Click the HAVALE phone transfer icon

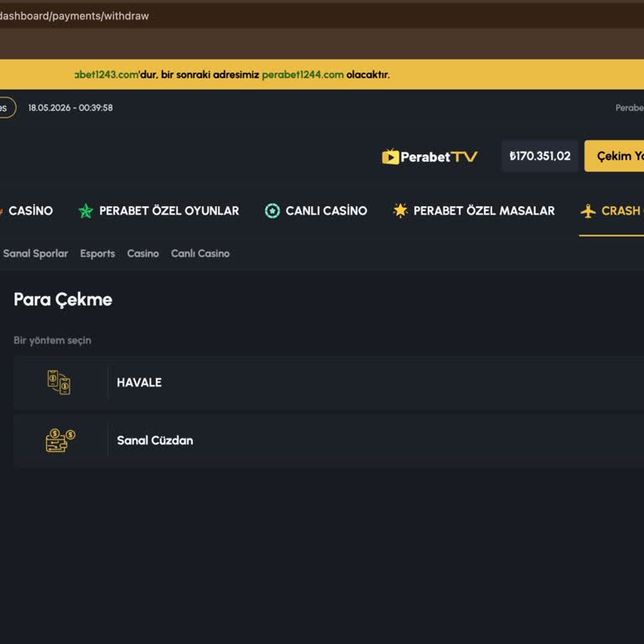point(60,382)
